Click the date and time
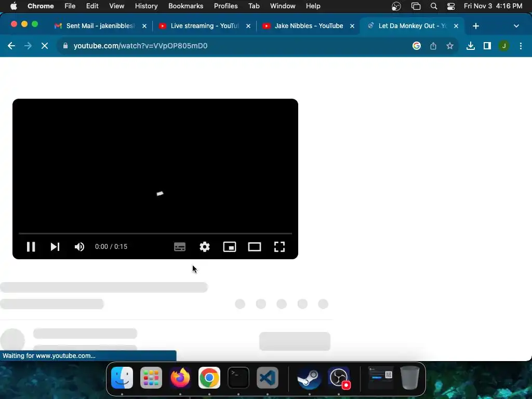 [493, 6]
